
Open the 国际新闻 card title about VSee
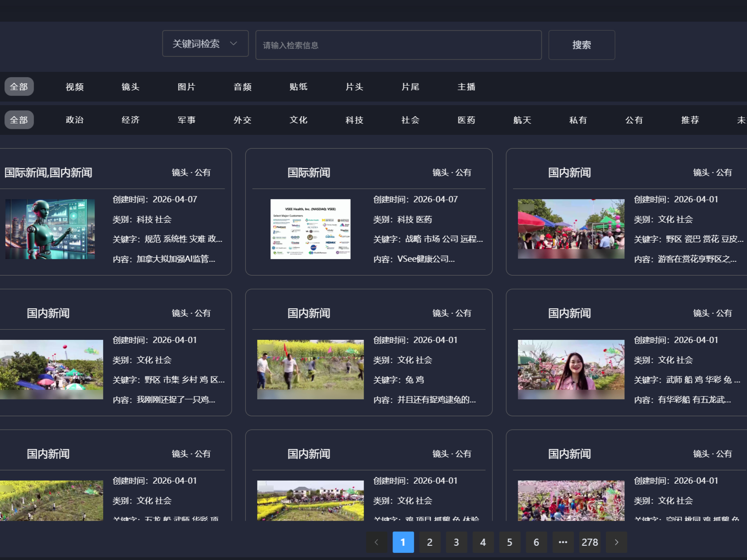[x=309, y=173]
